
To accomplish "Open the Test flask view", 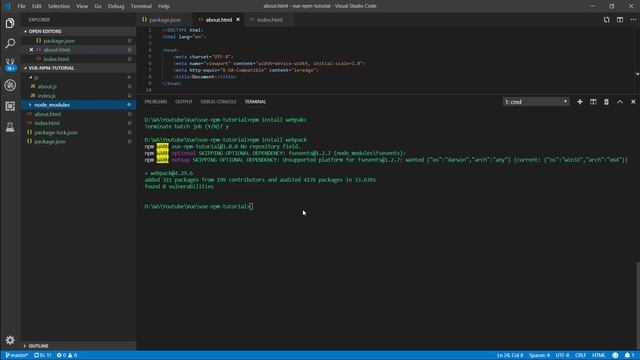I will coord(10,127).
